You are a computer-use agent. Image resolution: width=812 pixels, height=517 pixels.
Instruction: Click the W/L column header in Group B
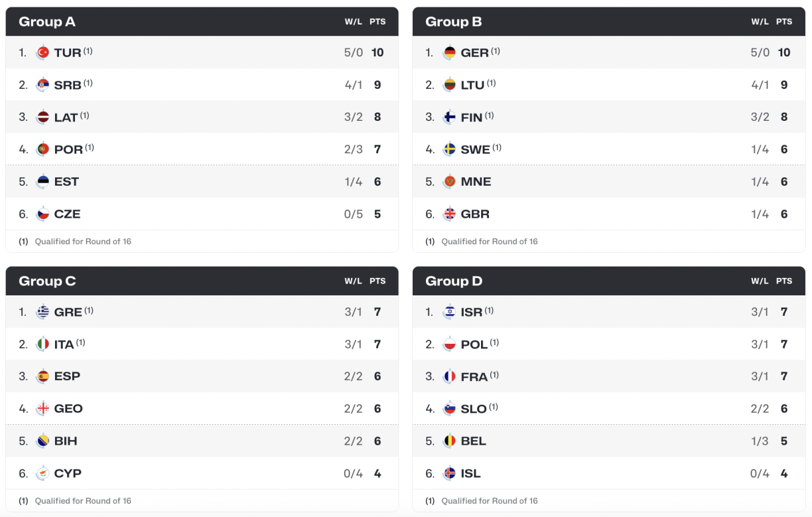click(x=760, y=22)
